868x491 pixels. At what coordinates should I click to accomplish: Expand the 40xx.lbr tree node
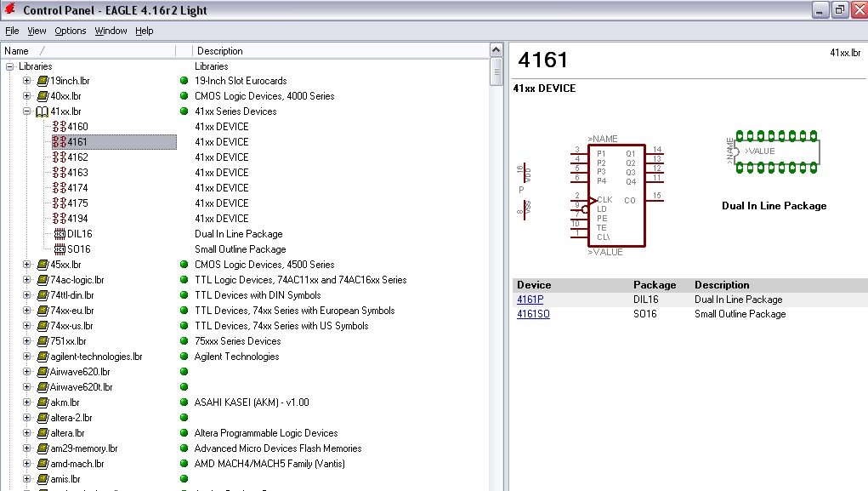pos(26,96)
